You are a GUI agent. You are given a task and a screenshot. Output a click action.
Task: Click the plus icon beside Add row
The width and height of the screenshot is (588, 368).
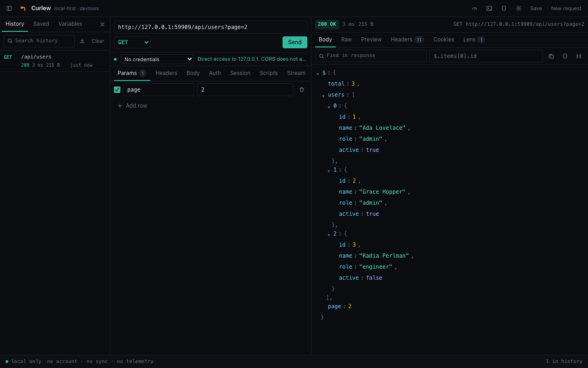(120, 106)
